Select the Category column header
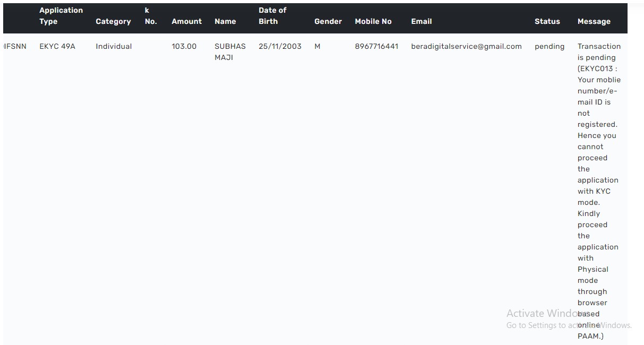 point(113,21)
